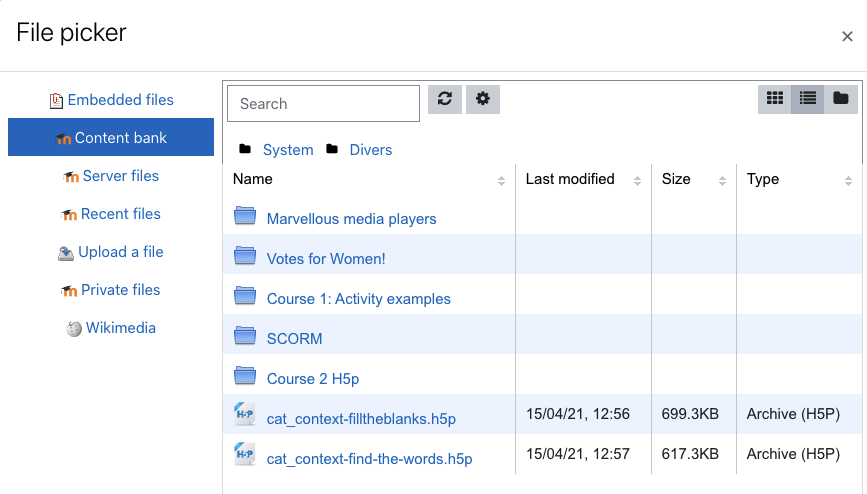Go to System breadcrumb folder

(x=288, y=150)
